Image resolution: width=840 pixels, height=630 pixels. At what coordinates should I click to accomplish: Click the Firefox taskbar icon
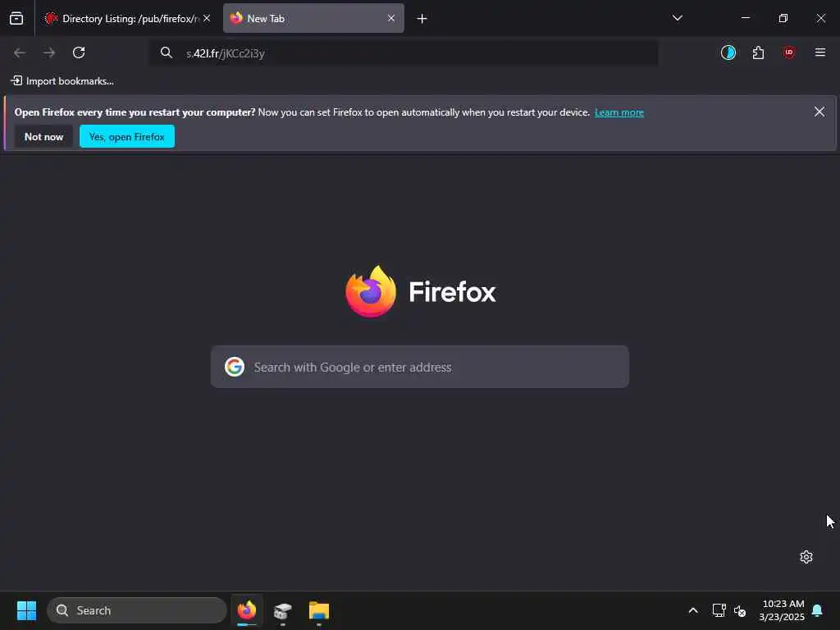(247, 610)
